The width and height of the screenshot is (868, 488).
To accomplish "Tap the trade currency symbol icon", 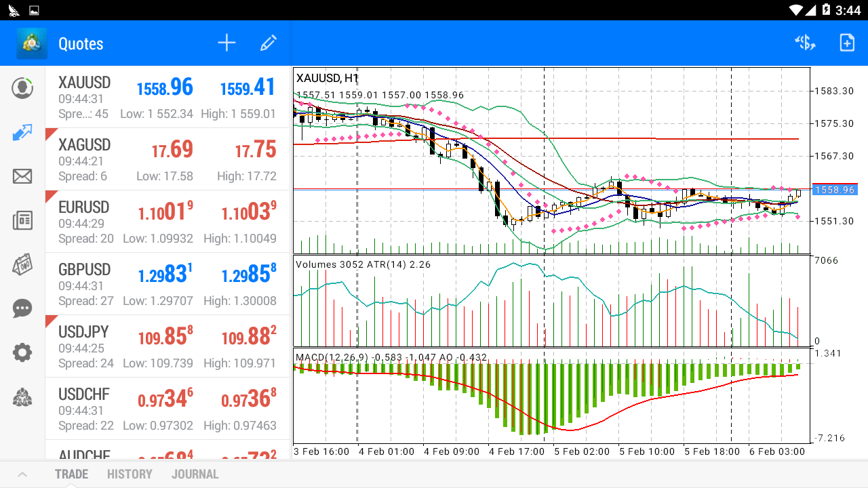I will [x=805, y=43].
